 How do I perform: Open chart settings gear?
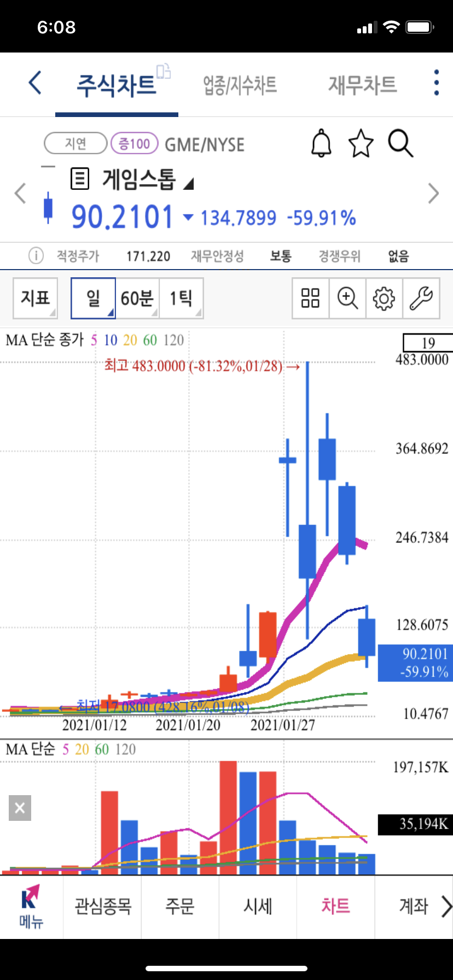384,298
